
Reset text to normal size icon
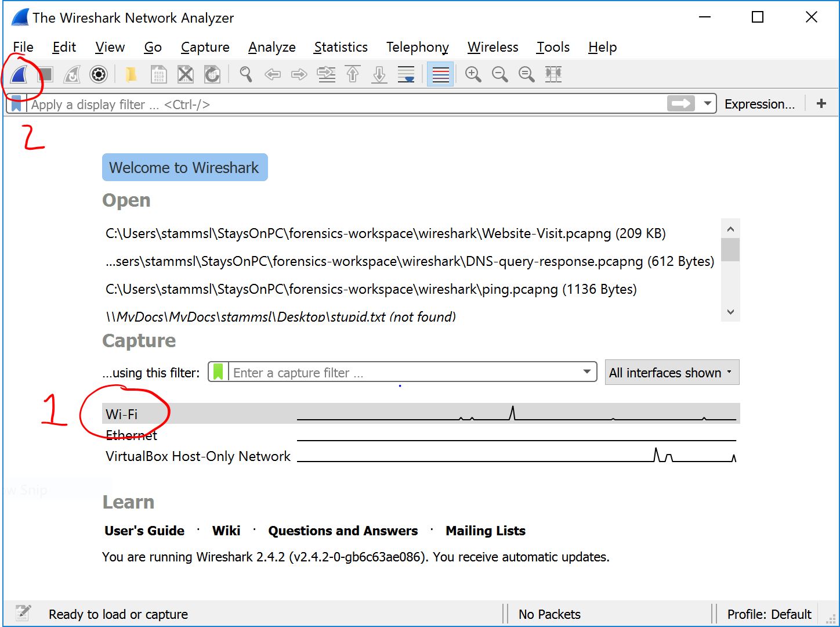(527, 74)
